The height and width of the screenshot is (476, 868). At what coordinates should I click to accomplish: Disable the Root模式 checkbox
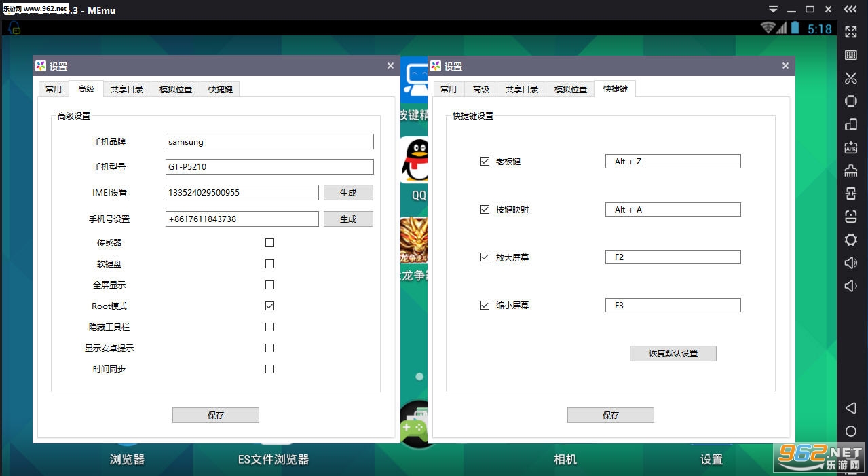pyautogui.click(x=269, y=306)
